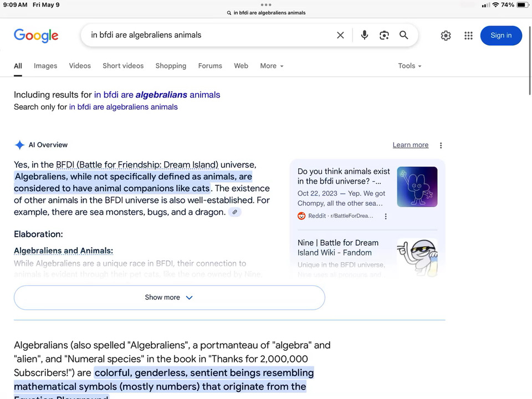Click AI Overview sparkle icon
The width and height of the screenshot is (532, 399).
coord(20,145)
